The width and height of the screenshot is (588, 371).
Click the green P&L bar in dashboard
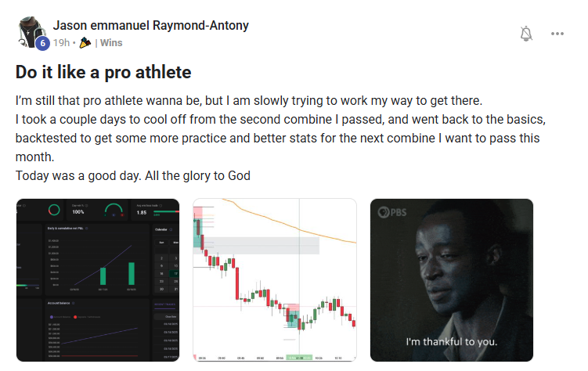(130, 273)
